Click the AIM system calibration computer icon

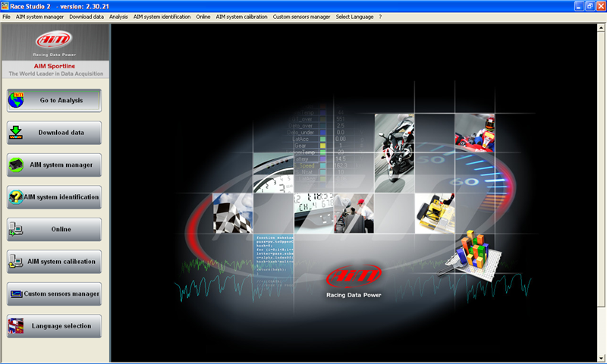pos(15,262)
